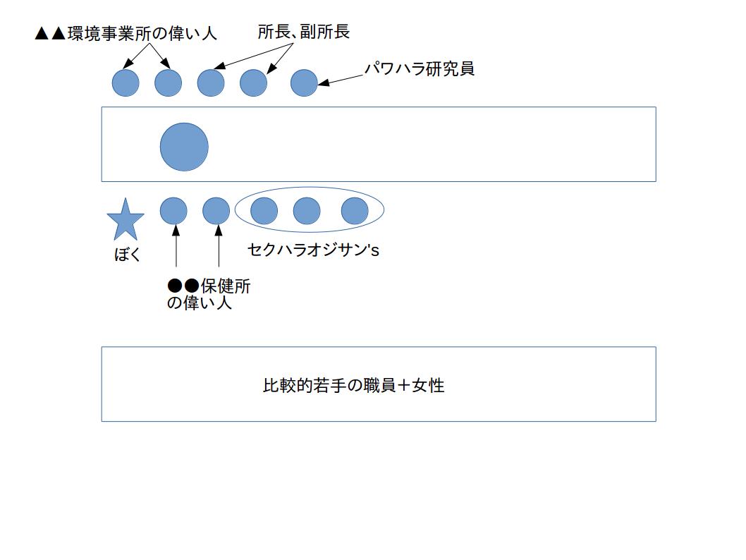Select the rightmost circle inside the ellipse

(x=355, y=211)
